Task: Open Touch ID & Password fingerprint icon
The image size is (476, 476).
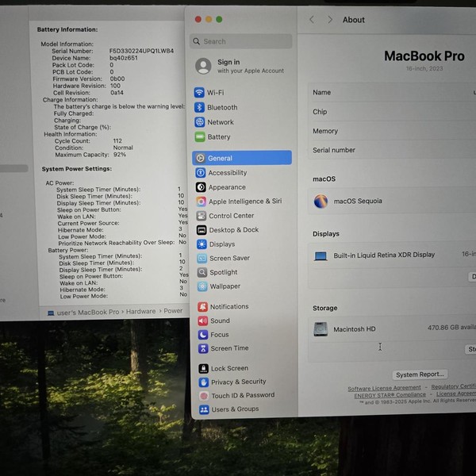Action: tap(204, 396)
